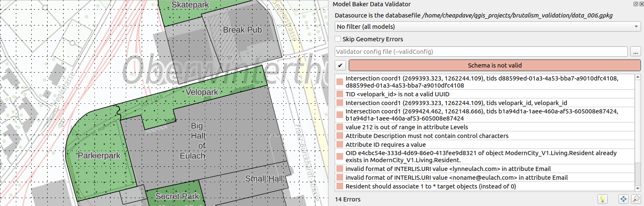Click the lightbulb flash icon
The width and height of the screenshot is (644, 206).
(602, 199)
